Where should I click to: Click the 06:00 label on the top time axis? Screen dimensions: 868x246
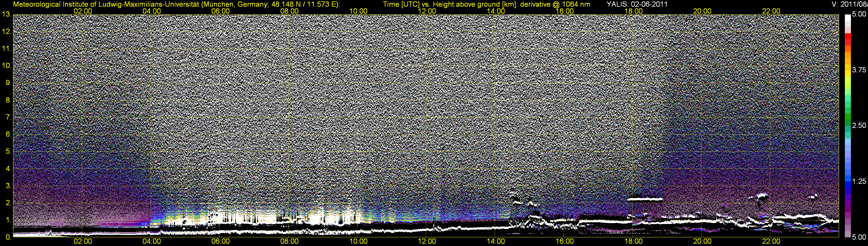(220, 11)
